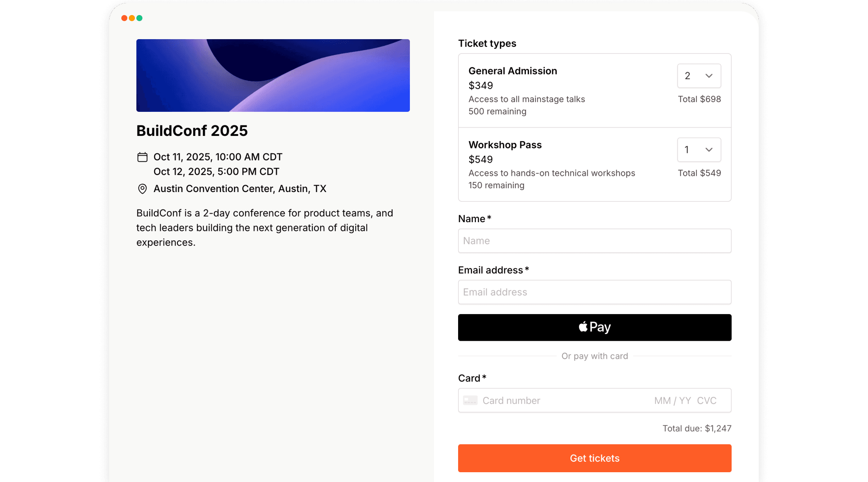
Task: Click chevron arrow in General Admission selector
Action: coord(709,76)
